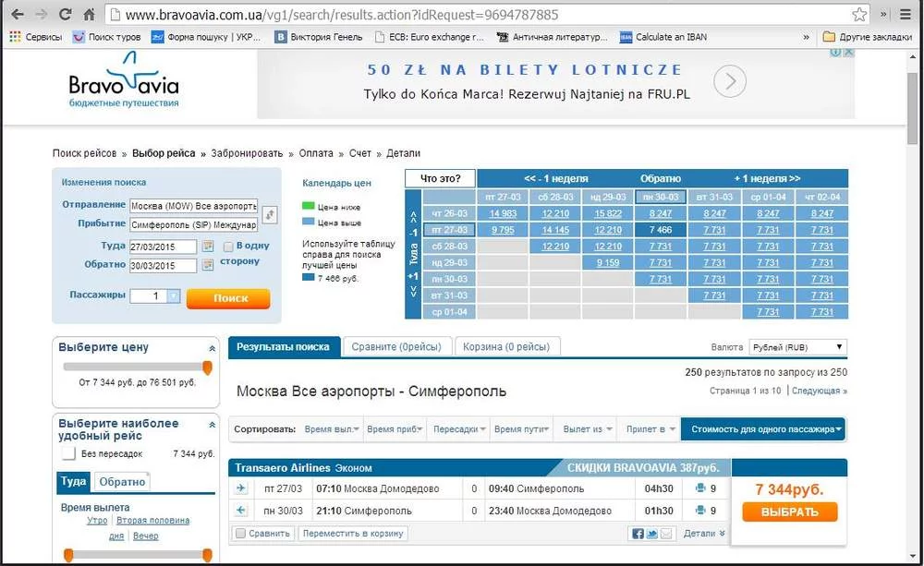Move the outbound date down using the calendar's down arrows
The width and height of the screenshot is (924, 566).
pos(413,292)
